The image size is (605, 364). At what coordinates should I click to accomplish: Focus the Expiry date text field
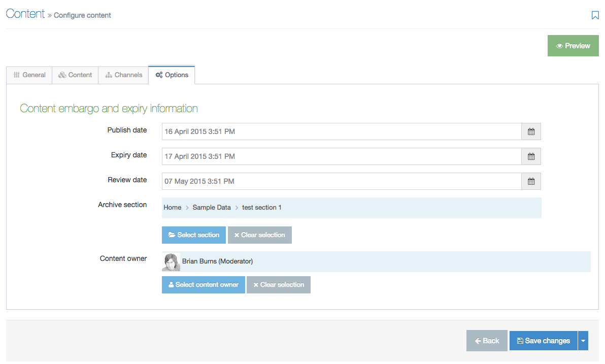(341, 156)
